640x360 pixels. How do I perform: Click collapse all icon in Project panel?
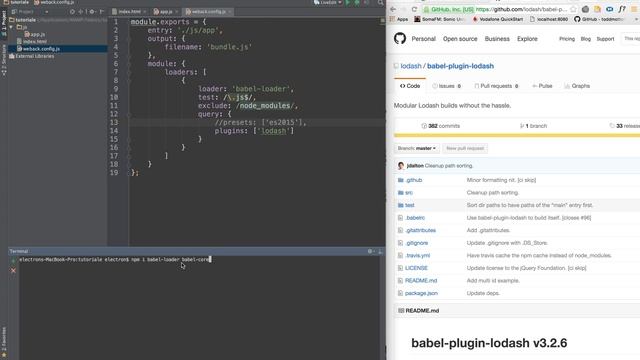click(x=81, y=12)
